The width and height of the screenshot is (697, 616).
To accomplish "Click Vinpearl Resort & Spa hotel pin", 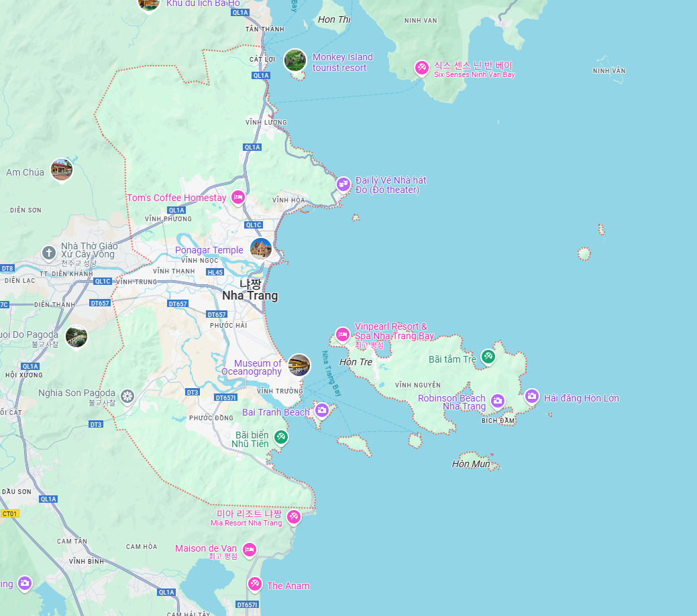I will [342, 334].
